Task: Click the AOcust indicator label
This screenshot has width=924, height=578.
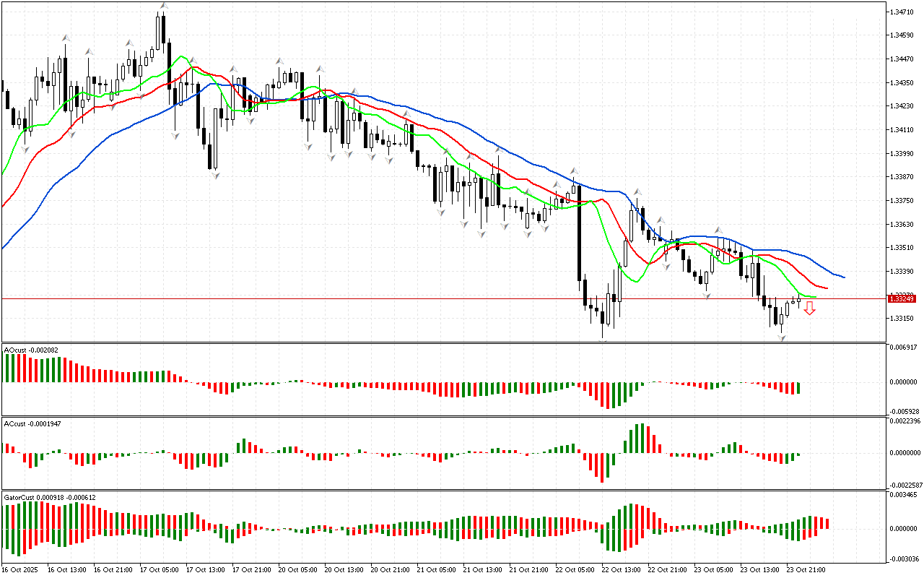Action: (x=31, y=350)
